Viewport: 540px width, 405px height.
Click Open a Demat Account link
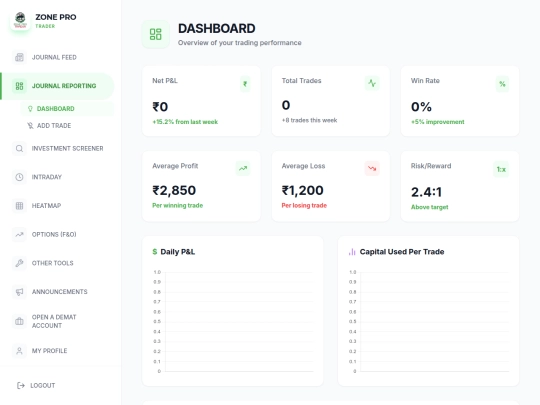(57, 321)
